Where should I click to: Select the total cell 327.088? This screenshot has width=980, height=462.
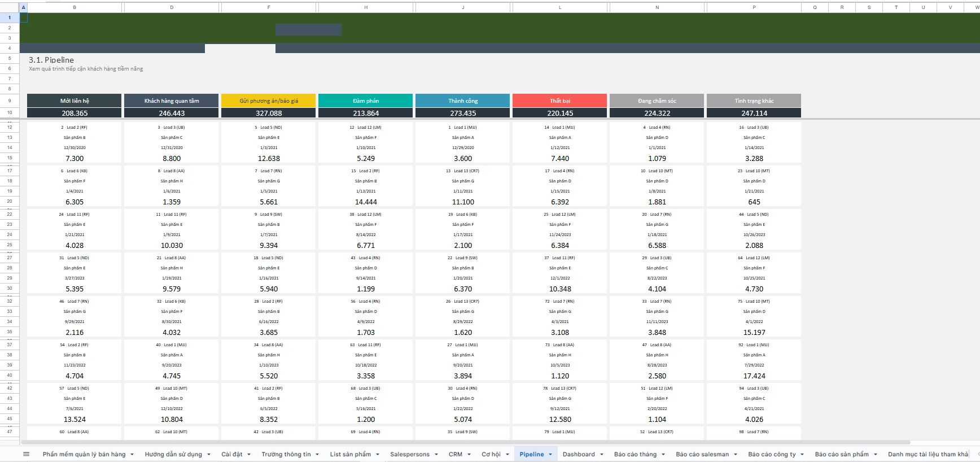(x=269, y=113)
